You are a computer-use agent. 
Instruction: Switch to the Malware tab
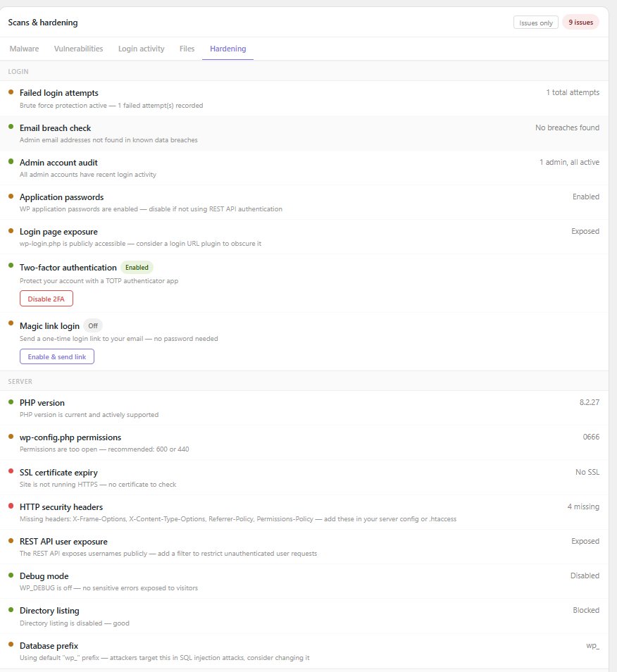point(24,49)
